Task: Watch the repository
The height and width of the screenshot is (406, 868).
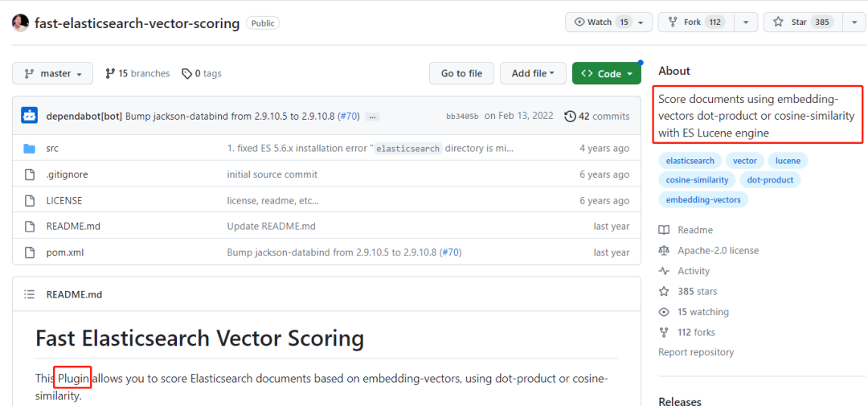Action: [600, 23]
